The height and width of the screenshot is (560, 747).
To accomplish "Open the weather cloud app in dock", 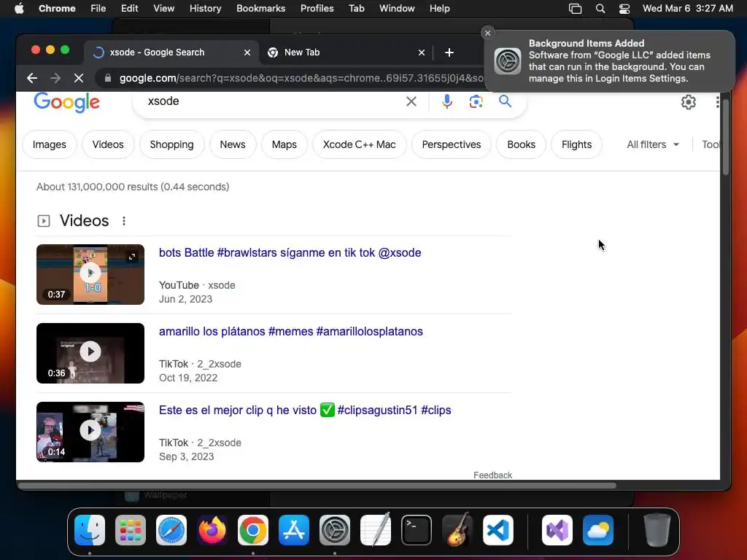I will 598,530.
